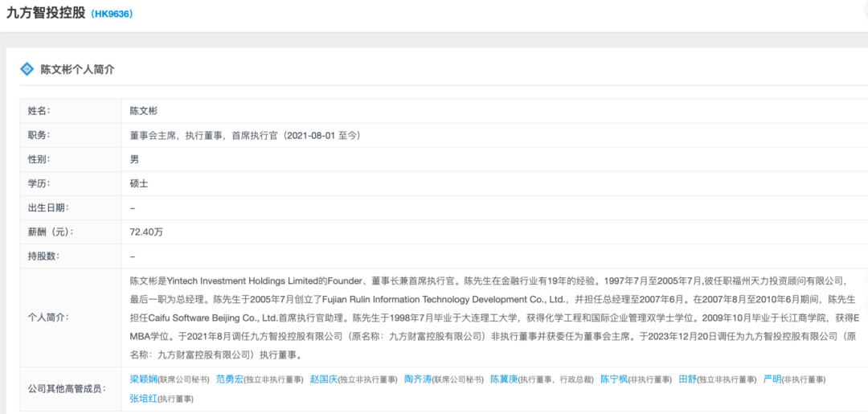This screenshot has height=414, width=868.
Task: Click the salary value 72.40万
Action: tap(146, 232)
